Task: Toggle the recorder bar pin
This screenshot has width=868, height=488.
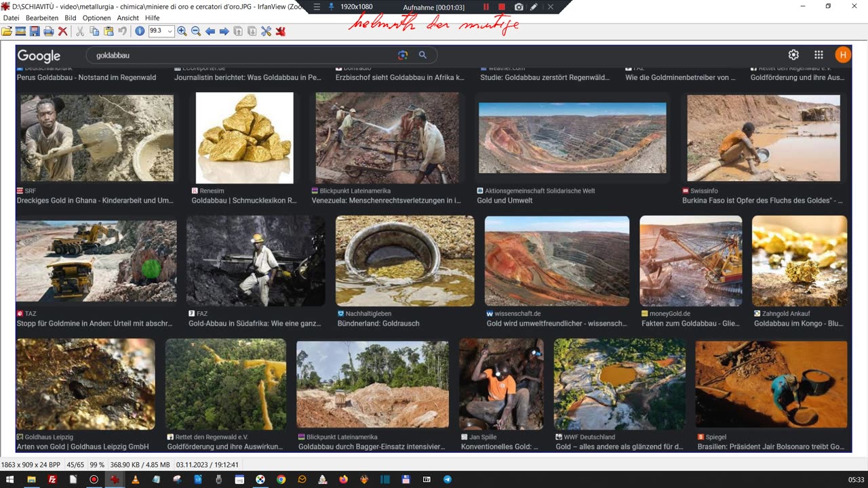Action: [331, 7]
